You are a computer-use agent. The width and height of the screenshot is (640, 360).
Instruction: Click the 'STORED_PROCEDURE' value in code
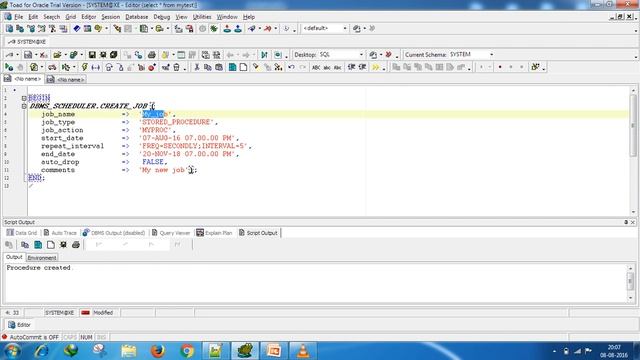pyautogui.click(x=177, y=122)
